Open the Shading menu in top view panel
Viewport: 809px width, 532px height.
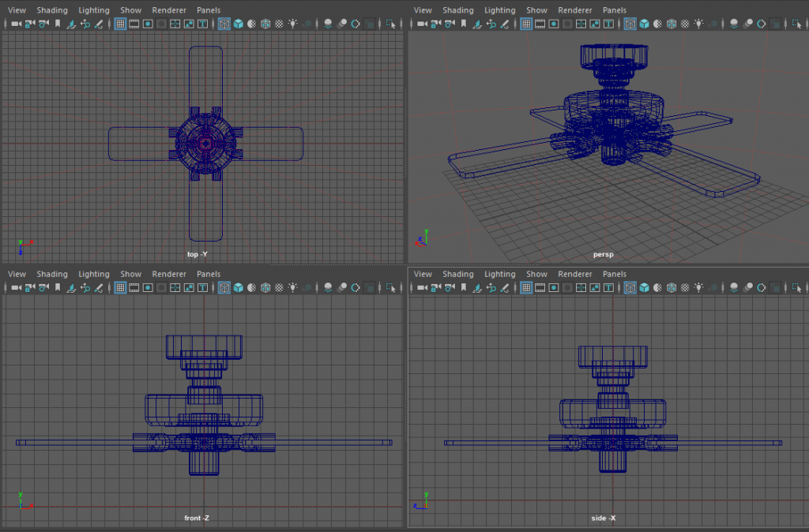pyautogui.click(x=52, y=10)
